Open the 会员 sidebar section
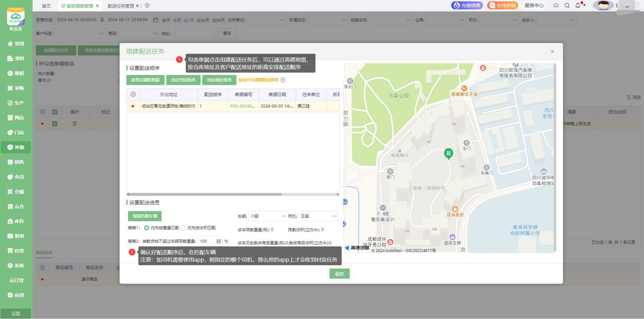Viewport: 644px width, 319px height. point(16,177)
